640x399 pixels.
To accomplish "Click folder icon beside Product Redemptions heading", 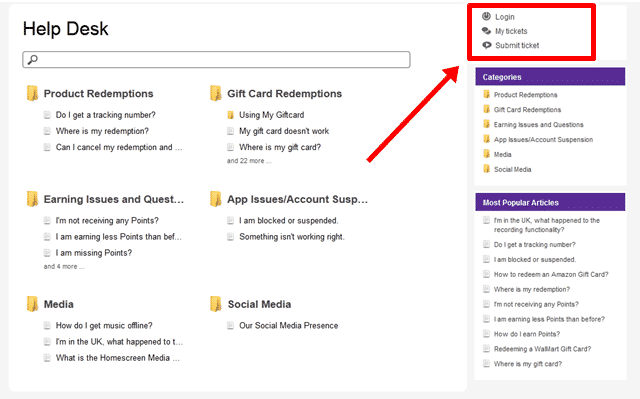I will (x=32, y=93).
